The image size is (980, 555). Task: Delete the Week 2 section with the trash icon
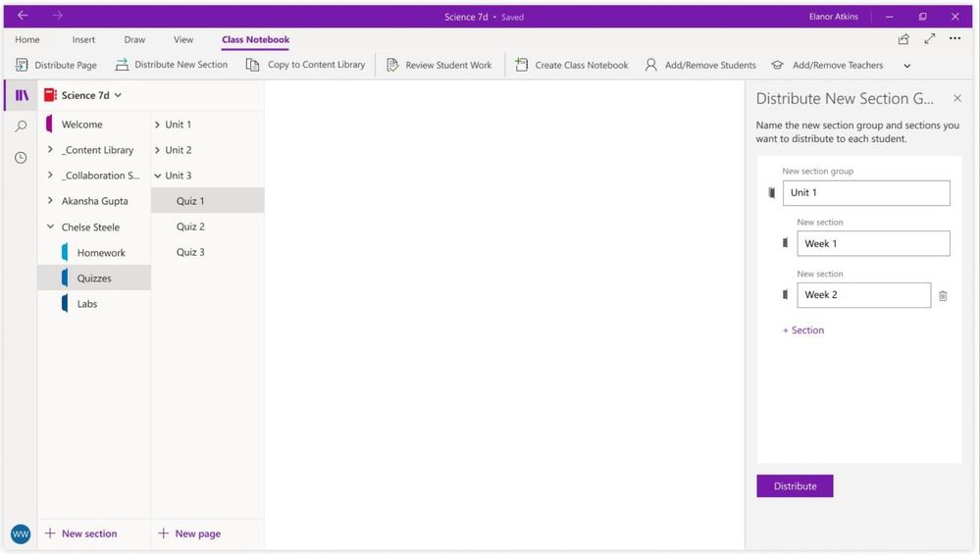coord(943,295)
